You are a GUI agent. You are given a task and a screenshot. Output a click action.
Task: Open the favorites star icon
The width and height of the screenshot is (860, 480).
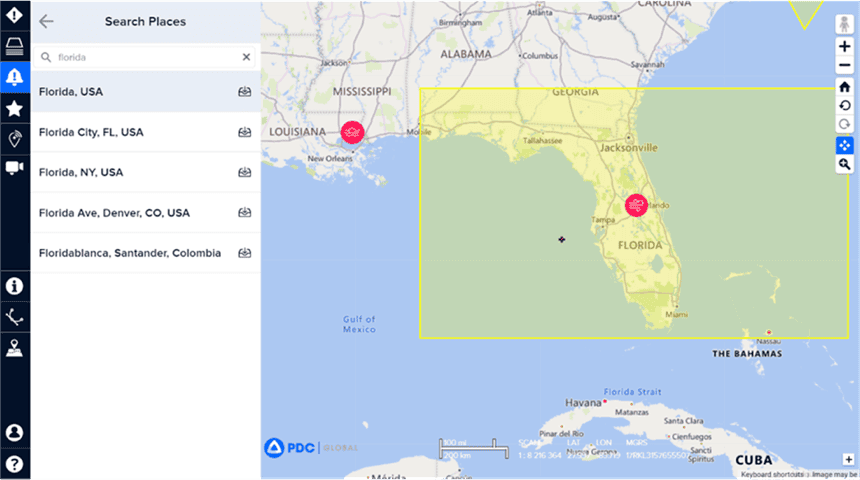point(14,108)
